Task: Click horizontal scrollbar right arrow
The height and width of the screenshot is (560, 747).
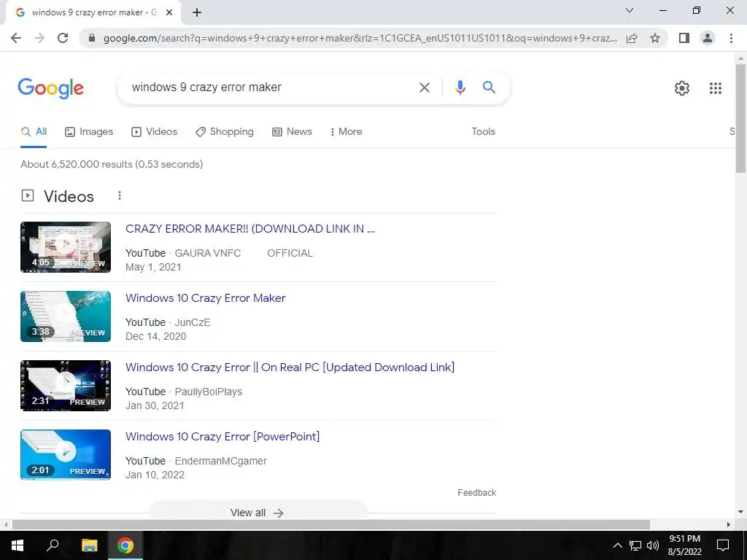Action: 729,524
